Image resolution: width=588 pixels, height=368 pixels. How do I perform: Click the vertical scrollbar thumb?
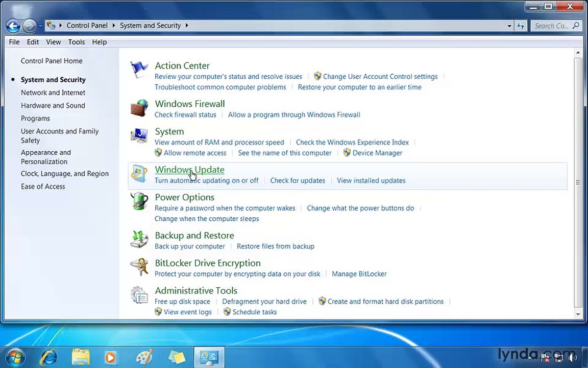(578, 182)
